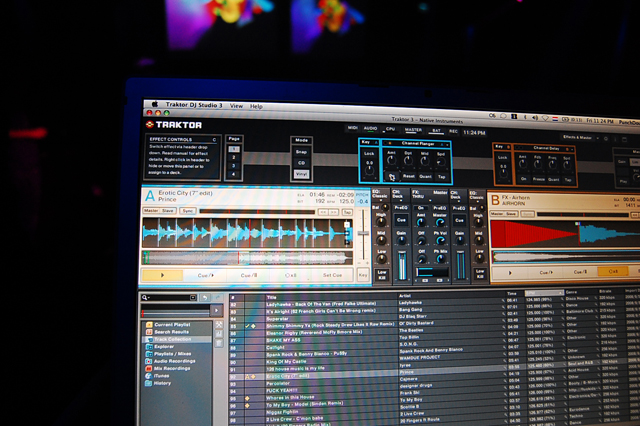Screen dimensions: 640x426
Task: Select Vinyl mode in the Mode panel
Action: [x=302, y=174]
